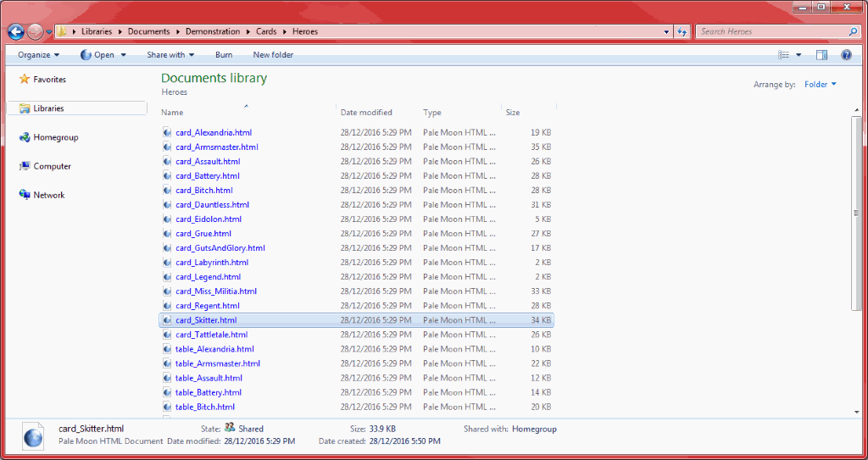This screenshot has width=868, height=460.
Task: Open the Arrange by Folder dropdown
Action: (x=821, y=85)
